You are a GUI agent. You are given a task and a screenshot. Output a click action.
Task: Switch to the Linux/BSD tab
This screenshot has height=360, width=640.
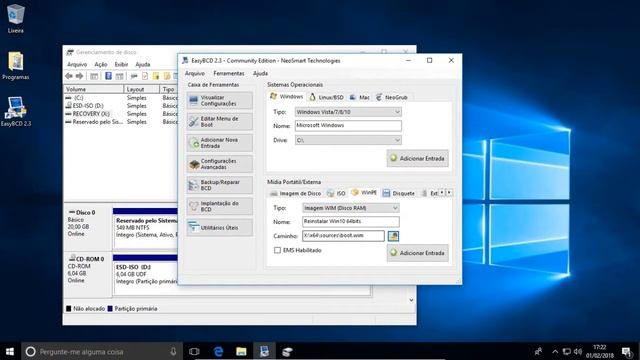326,97
